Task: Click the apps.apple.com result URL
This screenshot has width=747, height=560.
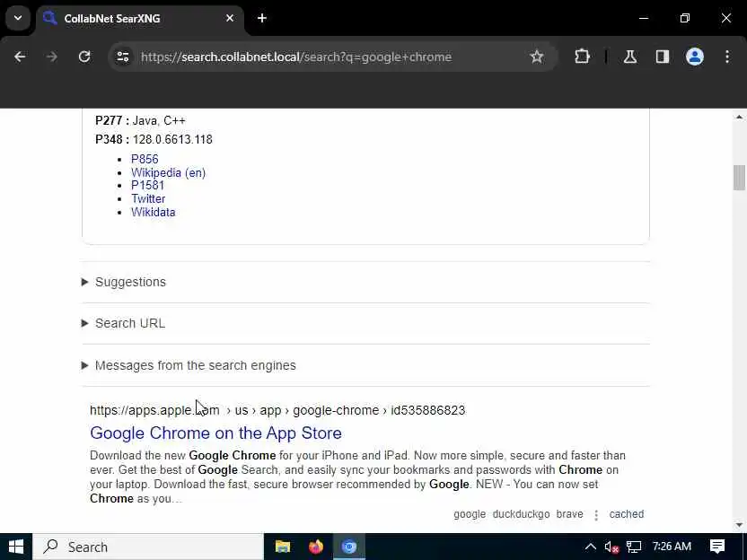Action: 277,410
